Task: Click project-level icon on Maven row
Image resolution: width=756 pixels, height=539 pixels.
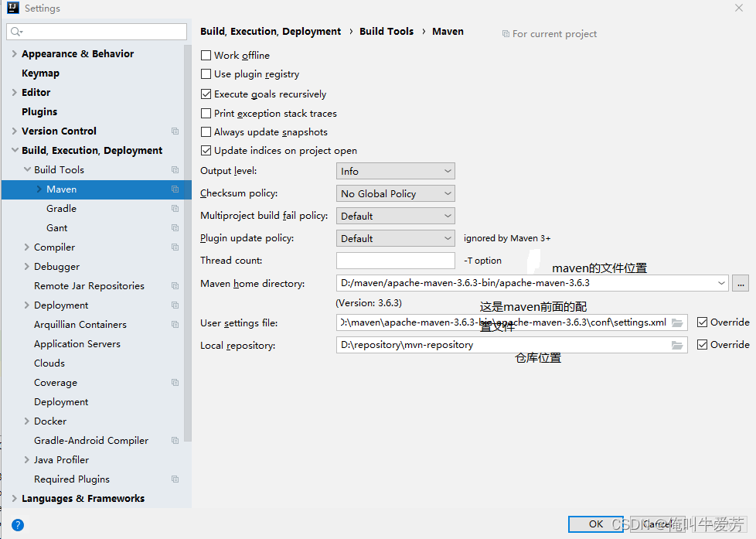Action: click(x=175, y=189)
